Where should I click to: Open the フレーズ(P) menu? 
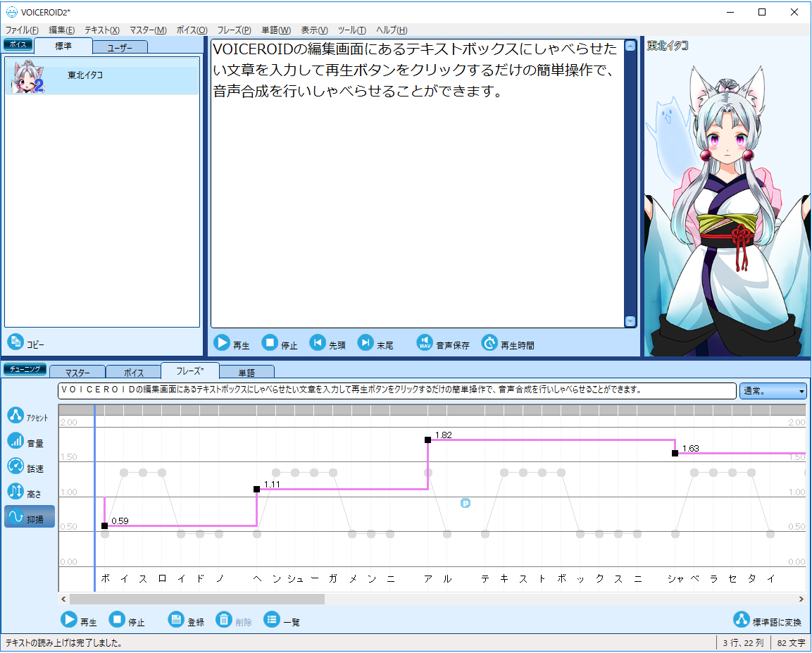coord(234,30)
